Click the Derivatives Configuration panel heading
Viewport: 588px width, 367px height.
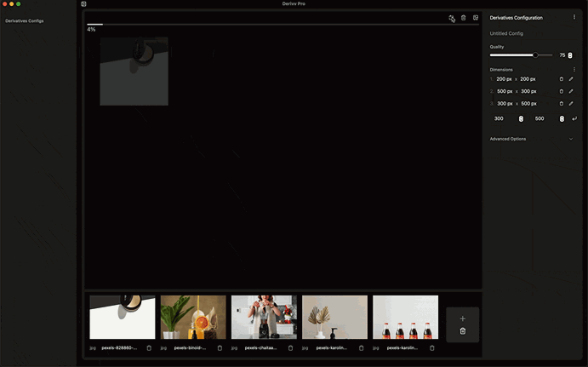coord(516,18)
